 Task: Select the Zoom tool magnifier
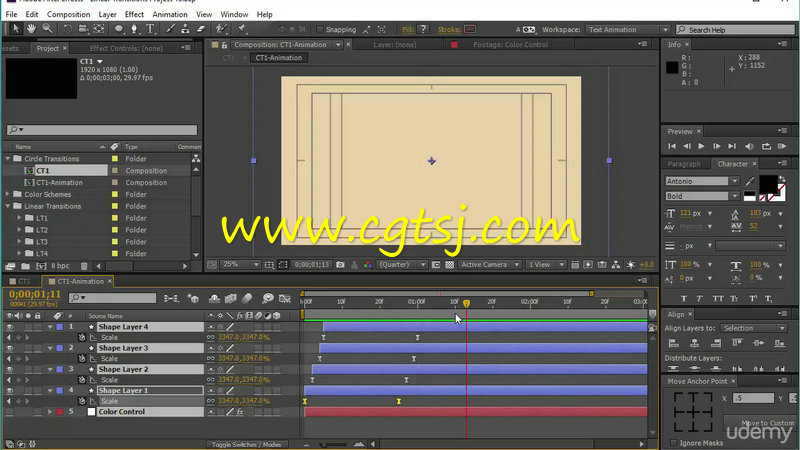47,29
